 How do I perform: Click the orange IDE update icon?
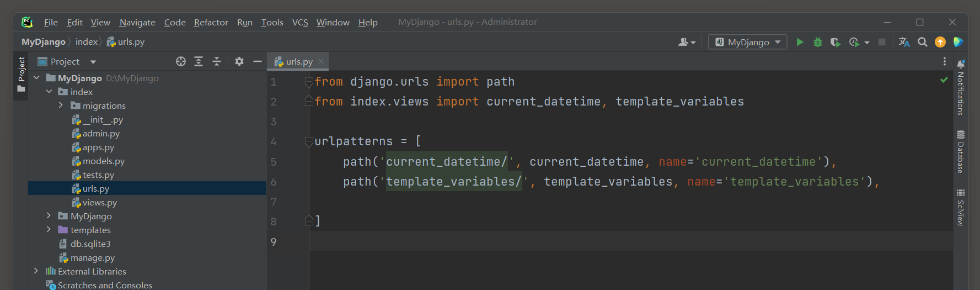pyautogui.click(x=940, y=42)
